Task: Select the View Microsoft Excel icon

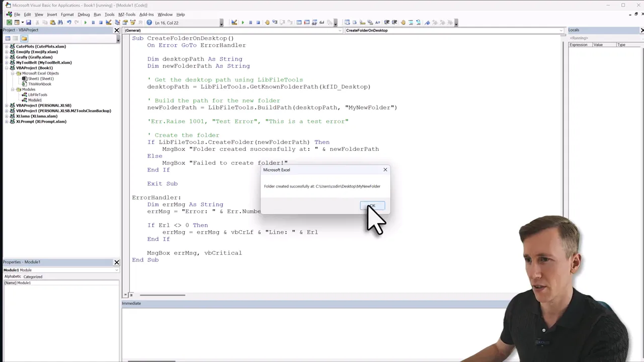Action: (x=9, y=23)
